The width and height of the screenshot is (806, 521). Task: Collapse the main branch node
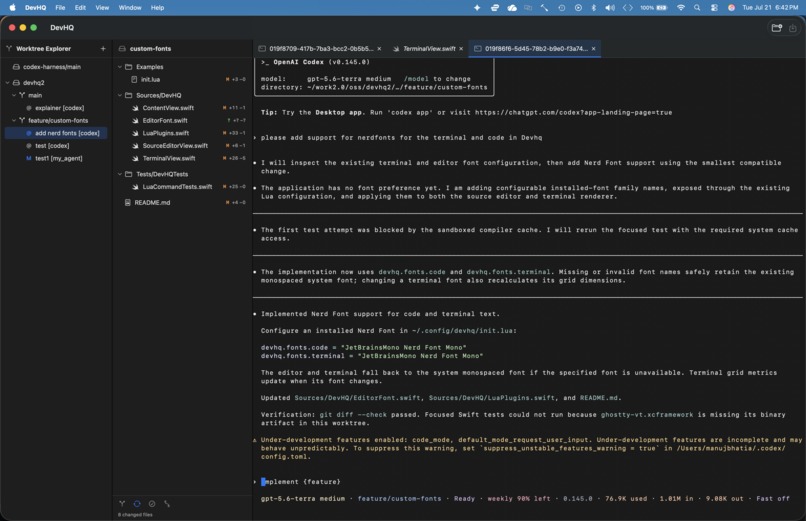click(x=14, y=95)
